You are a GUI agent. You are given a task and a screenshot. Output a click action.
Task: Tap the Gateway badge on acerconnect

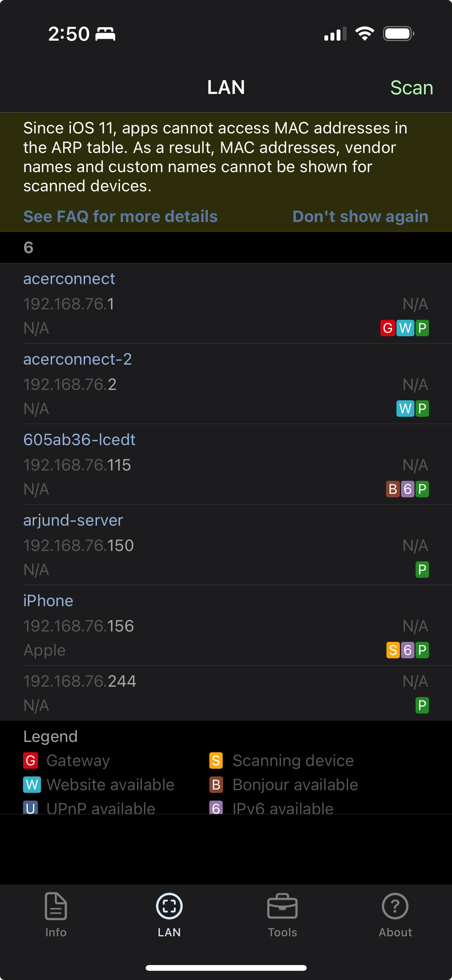click(x=388, y=328)
